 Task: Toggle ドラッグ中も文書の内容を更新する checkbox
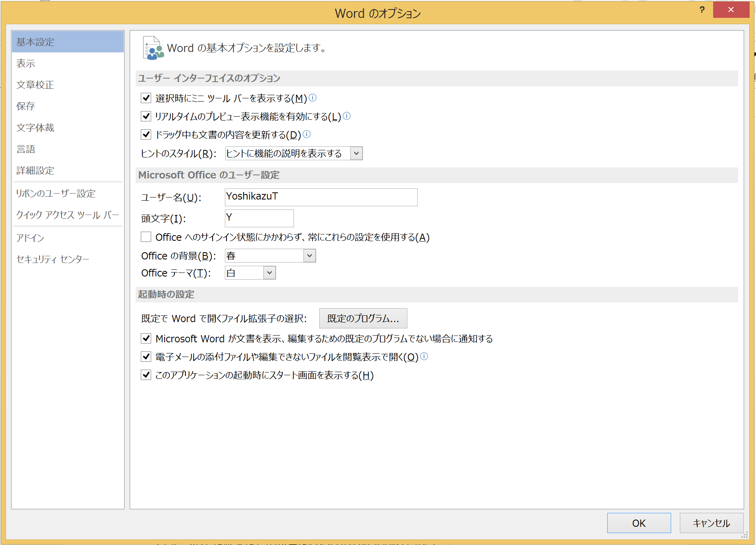[x=146, y=134]
